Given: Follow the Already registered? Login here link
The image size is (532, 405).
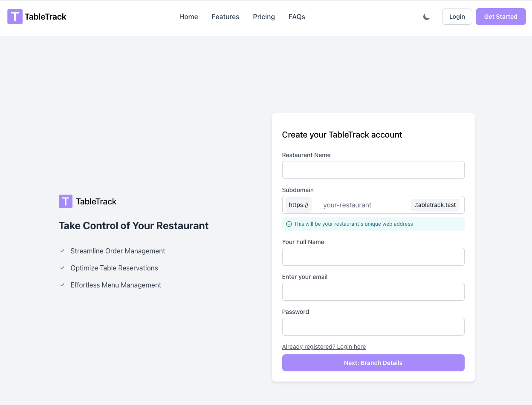Looking at the screenshot, I should click(x=324, y=347).
